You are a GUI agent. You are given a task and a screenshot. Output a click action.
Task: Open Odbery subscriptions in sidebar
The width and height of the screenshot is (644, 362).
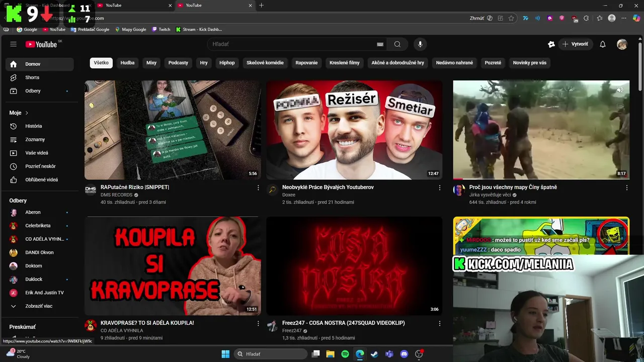click(39, 91)
